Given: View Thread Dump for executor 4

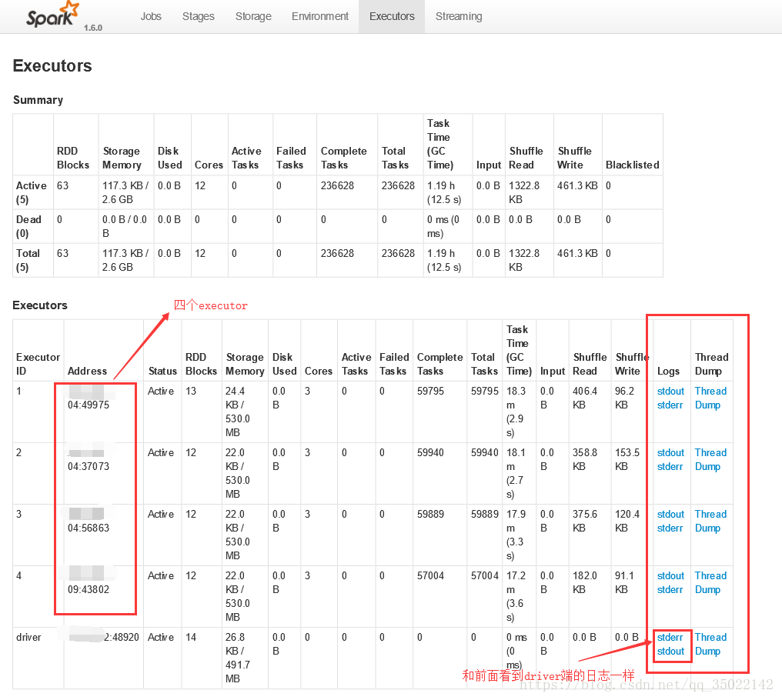Looking at the screenshot, I should pyautogui.click(x=710, y=582).
